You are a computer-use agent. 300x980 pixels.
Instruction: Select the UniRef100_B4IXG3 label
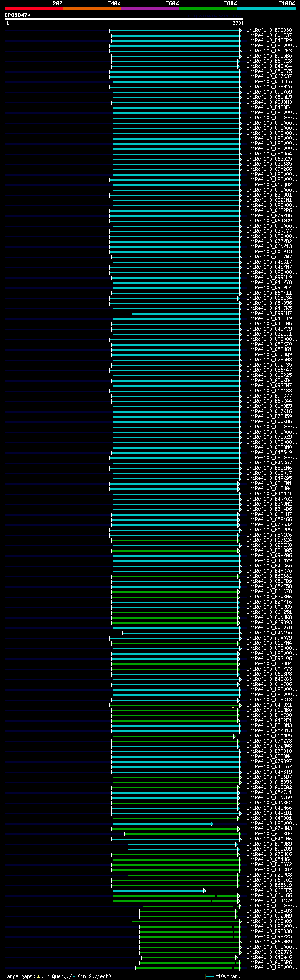269,679
